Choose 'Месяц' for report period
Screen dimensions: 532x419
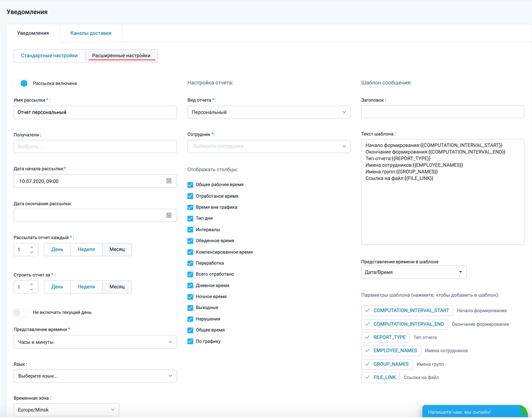click(x=117, y=287)
